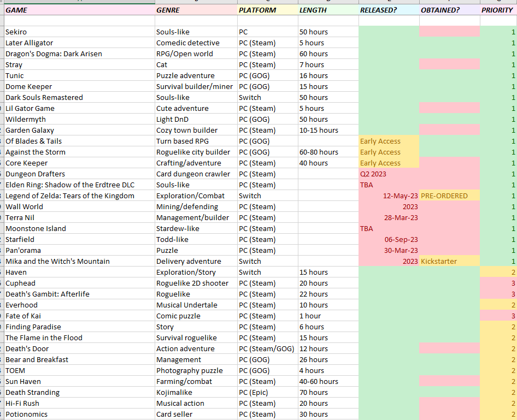Select the Death's Gambit: Afterlife cell

(x=79, y=294)
